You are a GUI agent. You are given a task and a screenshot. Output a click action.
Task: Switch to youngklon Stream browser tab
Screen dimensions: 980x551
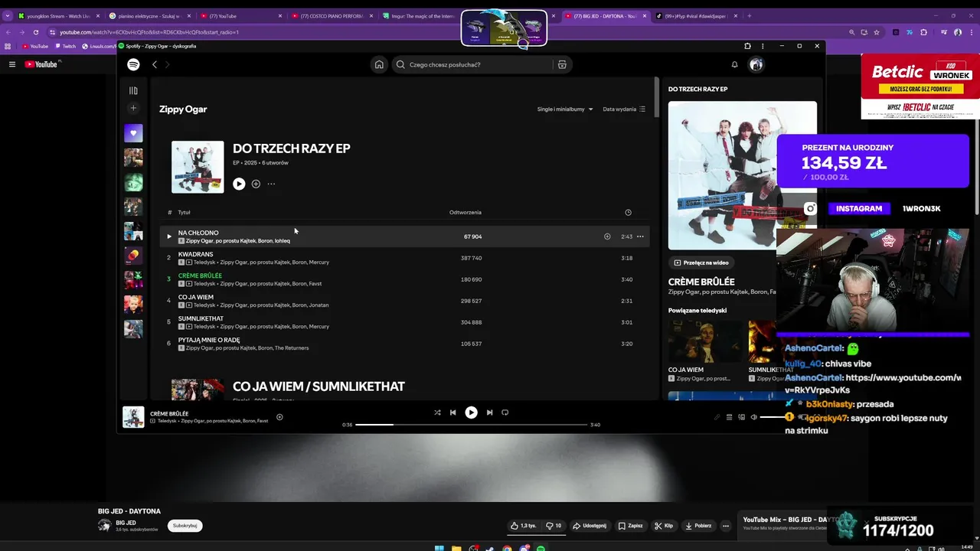58,16
